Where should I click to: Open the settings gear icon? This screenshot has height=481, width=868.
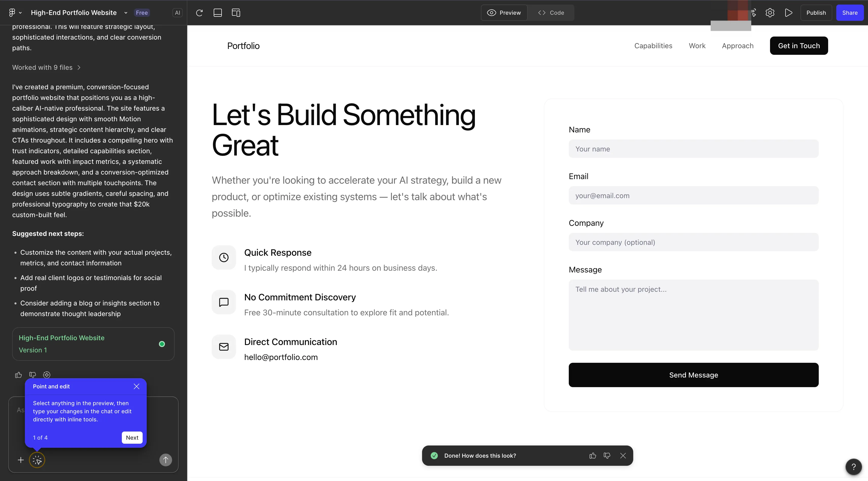(x=770, y=13)
